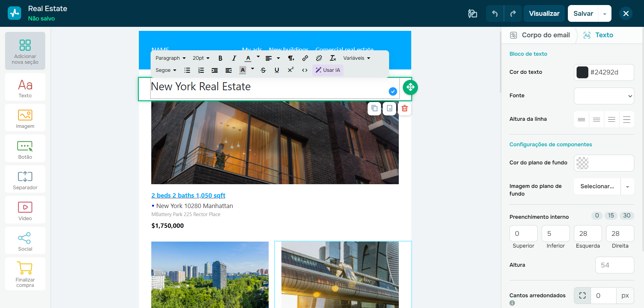Select the third line height option

point(611,119)
